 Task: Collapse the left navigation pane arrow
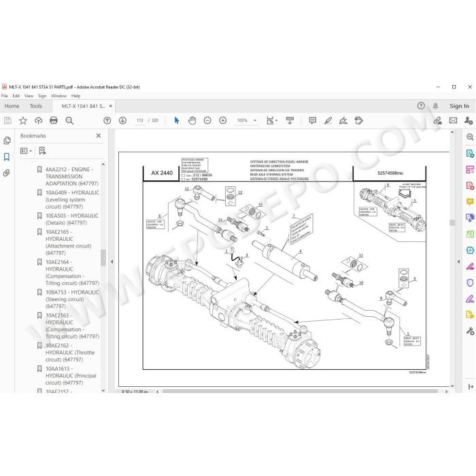point(112,261)
